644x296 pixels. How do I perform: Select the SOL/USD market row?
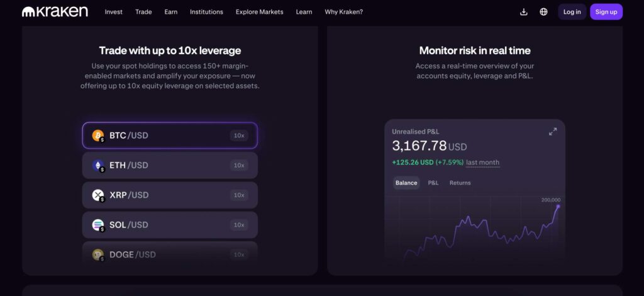(170, 225)
